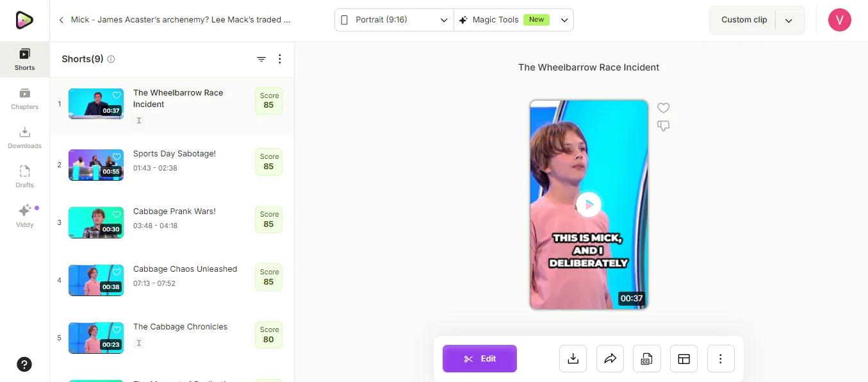The width and height of the screenshot is (868, 382).
Task: Click the Shorts(9) heading
Action: coord(83,59)
